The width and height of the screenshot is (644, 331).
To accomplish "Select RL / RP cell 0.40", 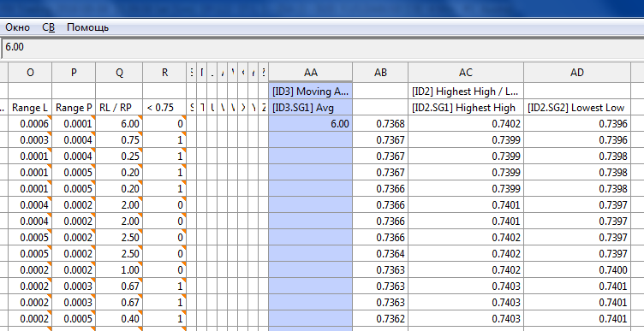I will pyautogui.click(x=119, y=319).
